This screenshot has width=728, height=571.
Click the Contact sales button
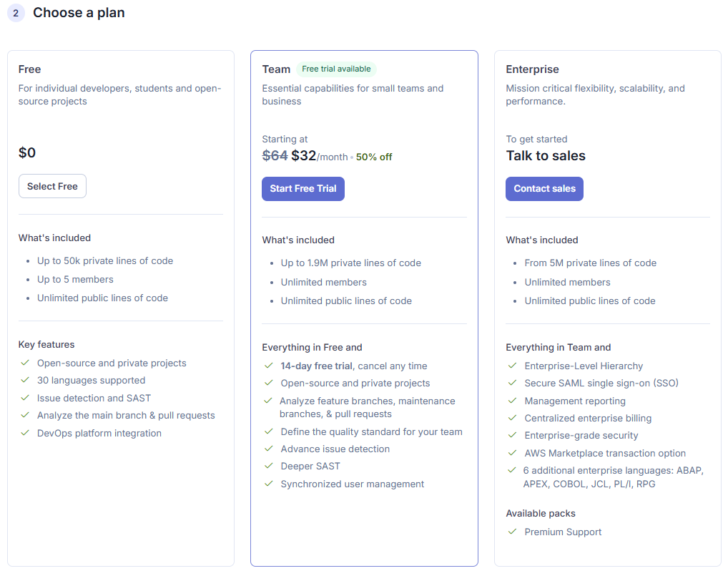[x=544, y=189]
